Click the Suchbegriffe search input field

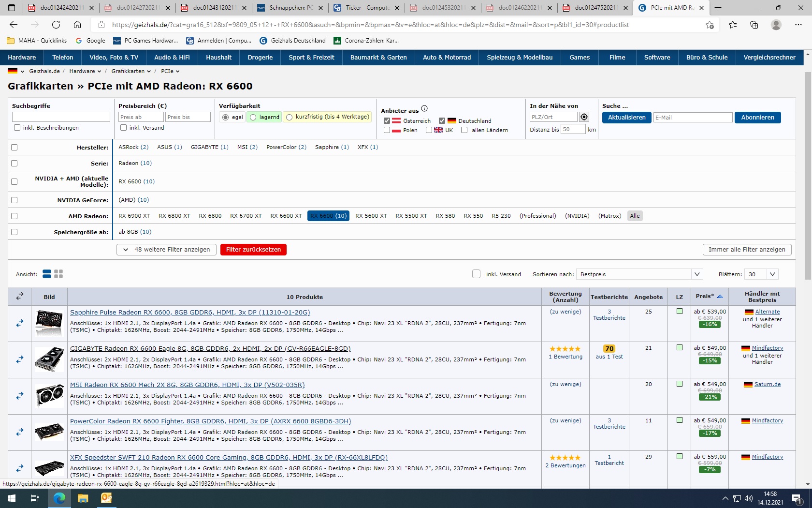[x=61, y=117]
